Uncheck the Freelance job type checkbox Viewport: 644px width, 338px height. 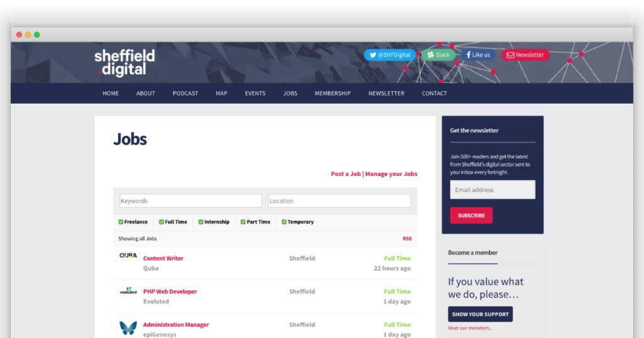pyautogui.click(x=121, y=222)
